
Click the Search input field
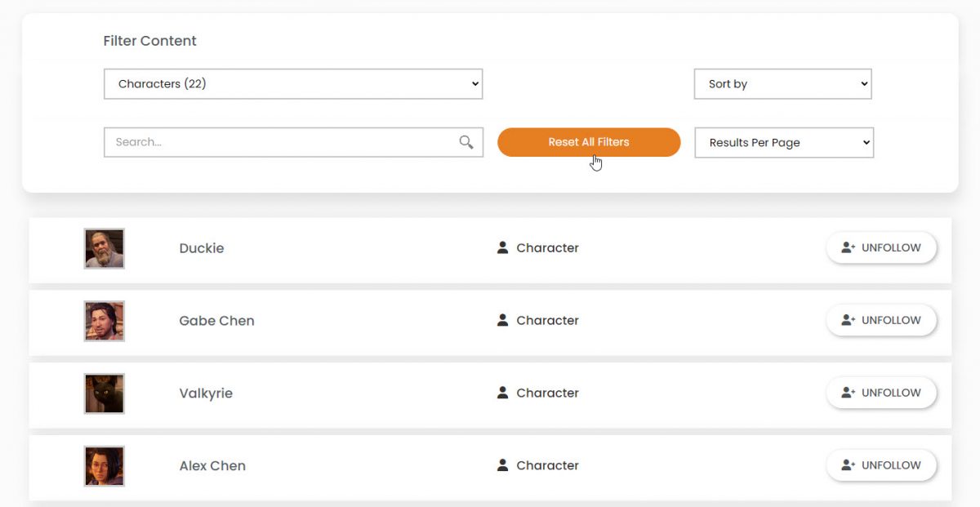[x=293, y=142]
